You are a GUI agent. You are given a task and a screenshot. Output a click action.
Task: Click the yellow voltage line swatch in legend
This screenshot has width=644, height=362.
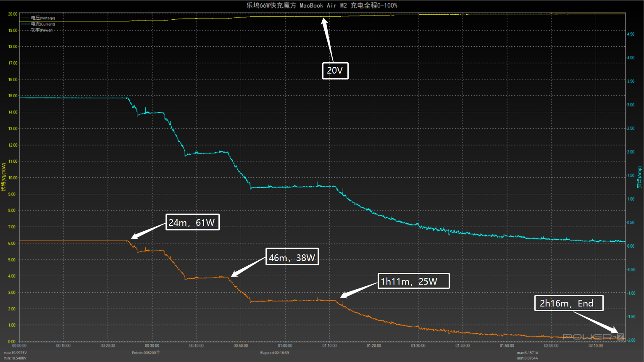point(25,18)
